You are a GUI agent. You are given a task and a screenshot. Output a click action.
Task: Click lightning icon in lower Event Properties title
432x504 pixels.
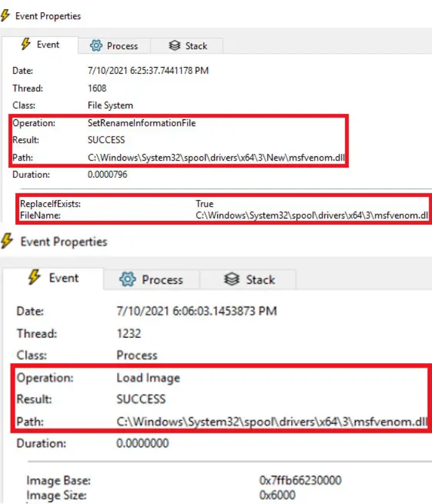[x=7, y=241]
